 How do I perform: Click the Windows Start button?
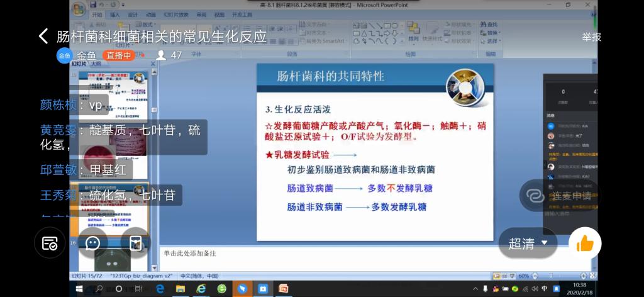(79, 289)
